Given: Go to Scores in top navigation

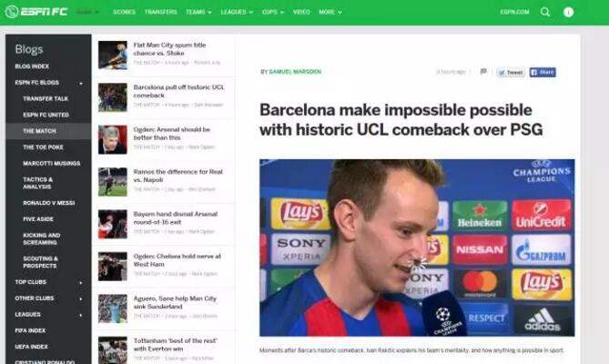Looking at the screenshot, I should point(125,12).
